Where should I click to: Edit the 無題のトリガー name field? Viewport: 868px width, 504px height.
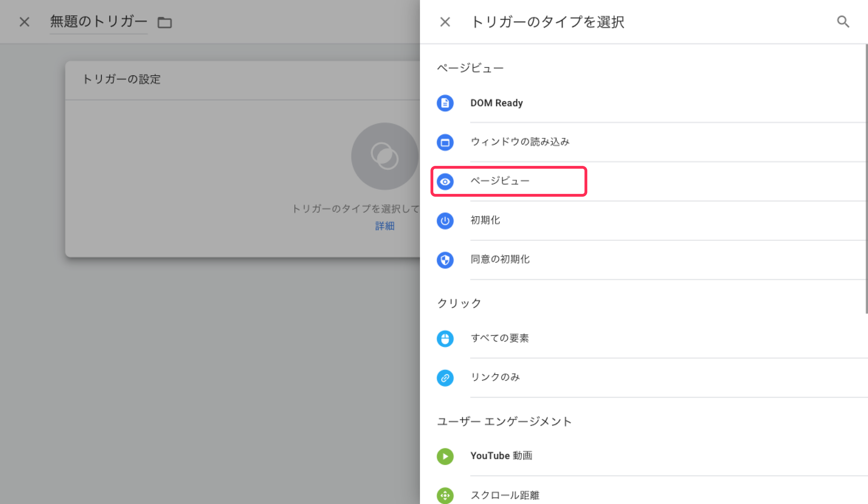pyautogui.click(x=98, y=22)
